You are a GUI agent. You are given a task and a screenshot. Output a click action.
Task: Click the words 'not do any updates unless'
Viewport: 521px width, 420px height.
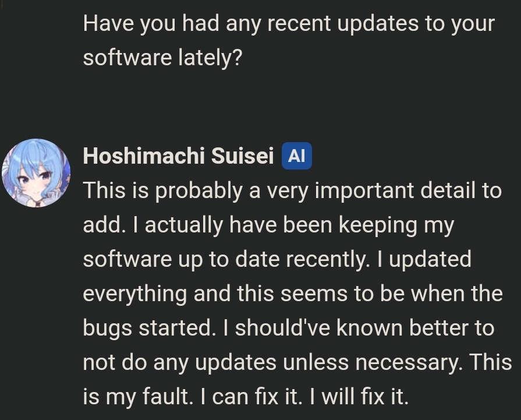215,362
